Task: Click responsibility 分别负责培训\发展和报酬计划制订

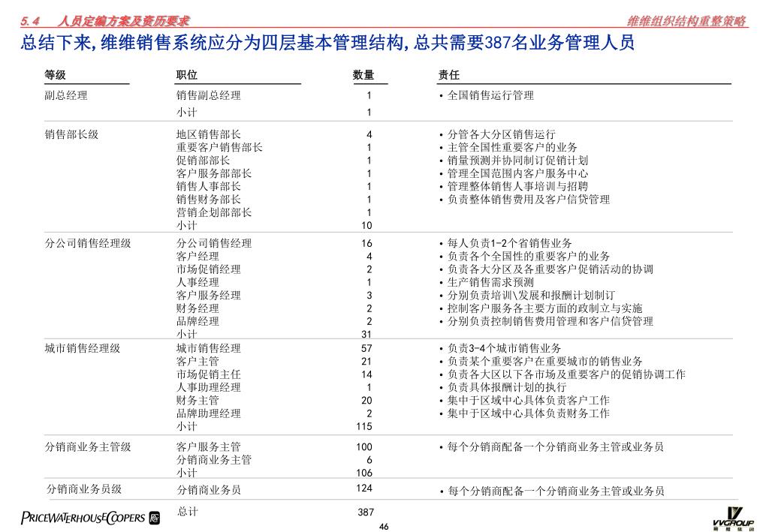Action: click(x=531, y=296)
